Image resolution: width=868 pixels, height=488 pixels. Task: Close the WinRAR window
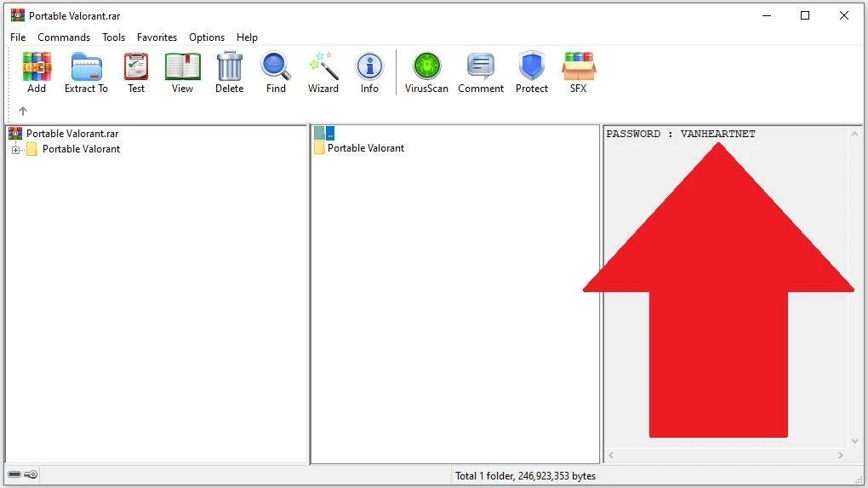point(843,15)
